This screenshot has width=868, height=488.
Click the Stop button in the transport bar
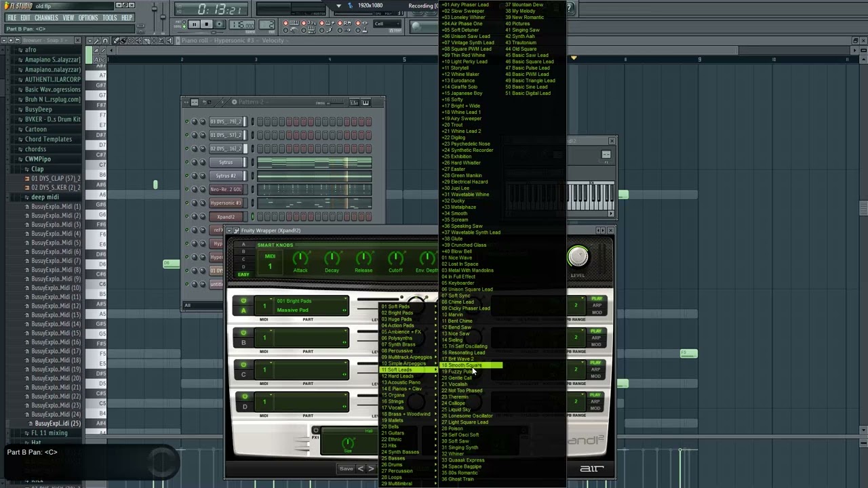[206, 24]
